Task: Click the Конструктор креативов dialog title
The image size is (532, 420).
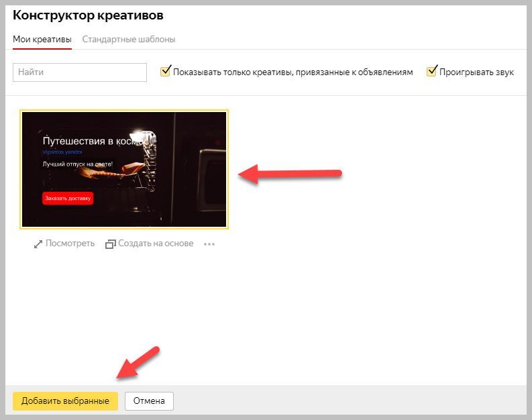Action: tap(88, 15)
